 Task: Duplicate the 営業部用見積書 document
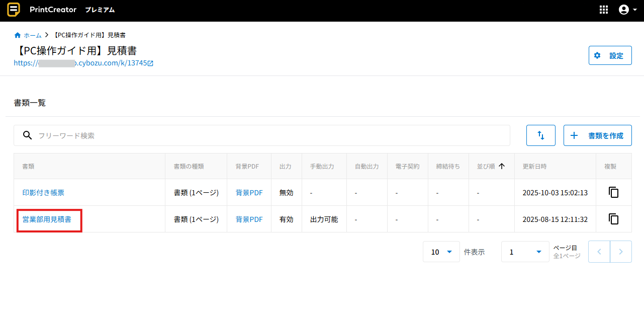[x=613, y=219]
